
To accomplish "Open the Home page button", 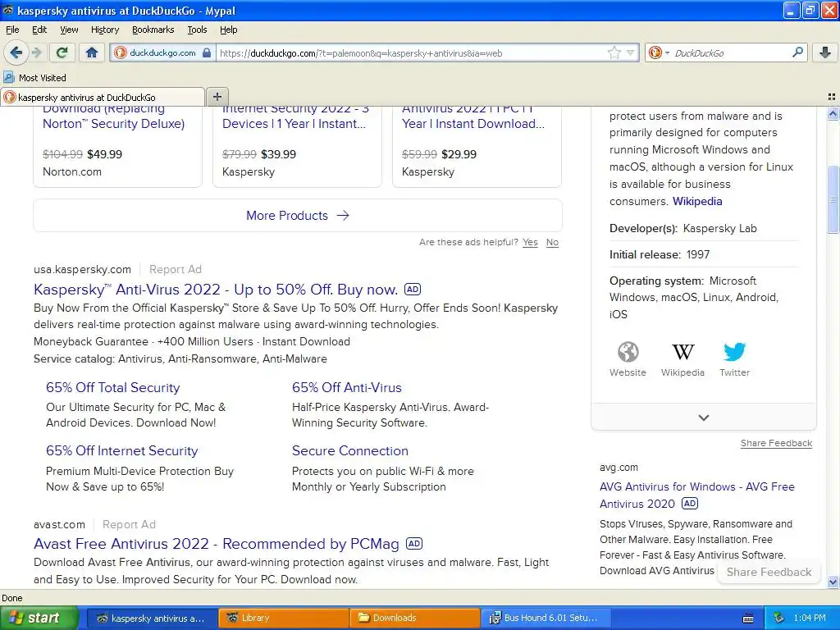I will [x=92, y=52].
